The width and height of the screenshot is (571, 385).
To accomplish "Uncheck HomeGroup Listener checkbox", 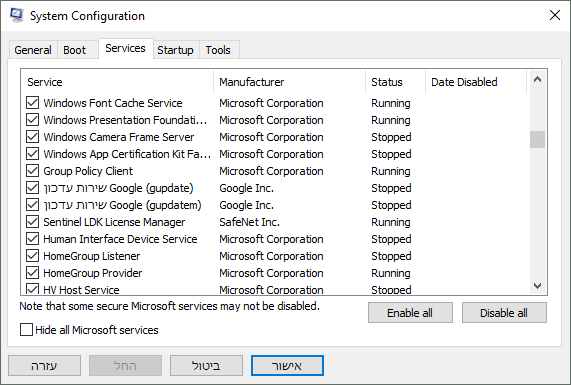I will [x=32, y=256].
